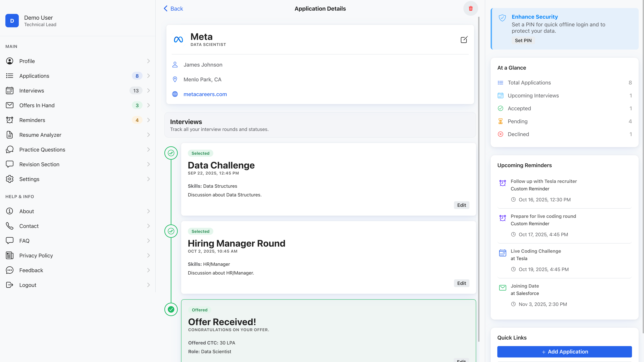Expand the Settings row chevron
This screenshot has height=362, width=644.
148,179
